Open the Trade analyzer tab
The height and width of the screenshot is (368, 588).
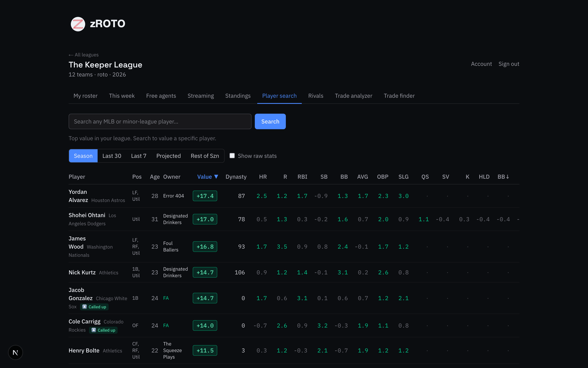pos(354,96)
